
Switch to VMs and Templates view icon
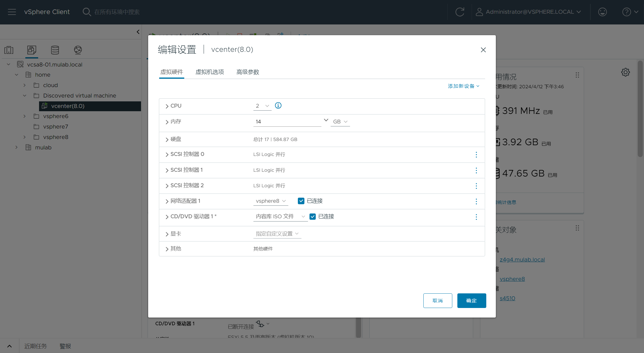pos(32,50)
